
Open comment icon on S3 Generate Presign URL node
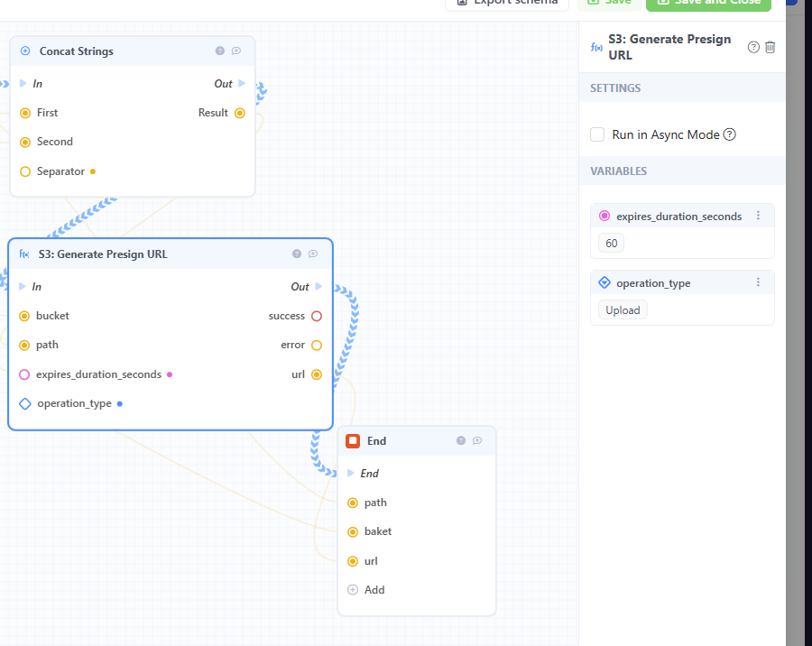[313, 254]
